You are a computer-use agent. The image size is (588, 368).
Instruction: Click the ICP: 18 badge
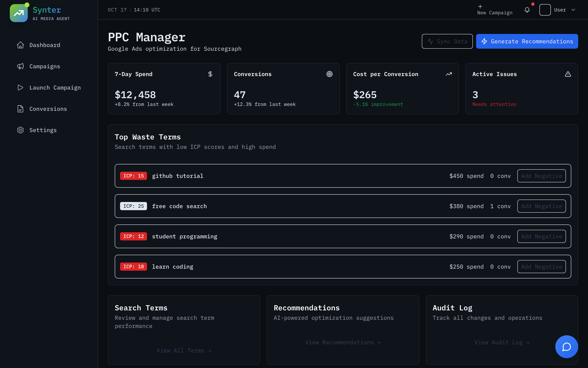[133, 267]
